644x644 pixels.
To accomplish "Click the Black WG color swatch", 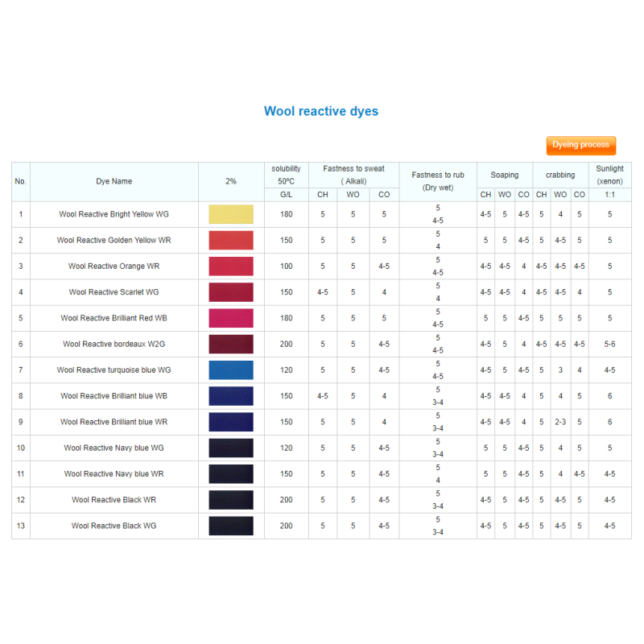I will click(231, 526).
